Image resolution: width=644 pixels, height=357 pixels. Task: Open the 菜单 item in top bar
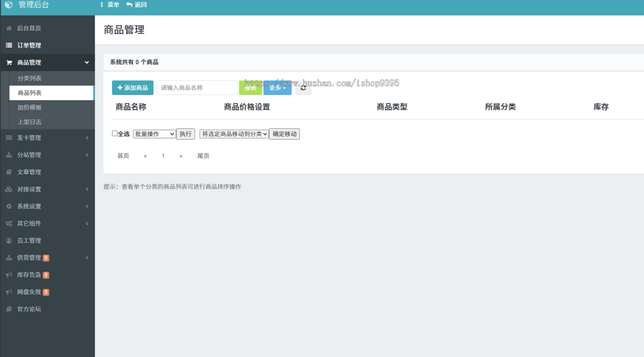[110, 5]
